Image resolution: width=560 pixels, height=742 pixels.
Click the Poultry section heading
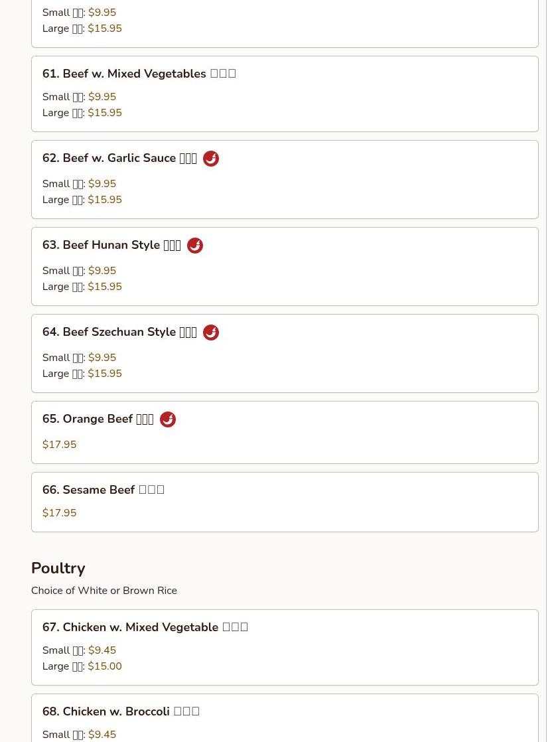click(58, 568)
